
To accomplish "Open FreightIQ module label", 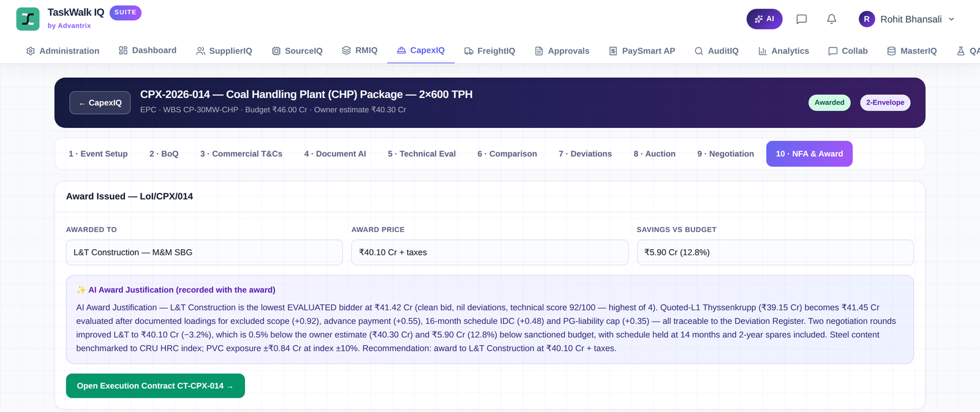I will tap(496, 51).
